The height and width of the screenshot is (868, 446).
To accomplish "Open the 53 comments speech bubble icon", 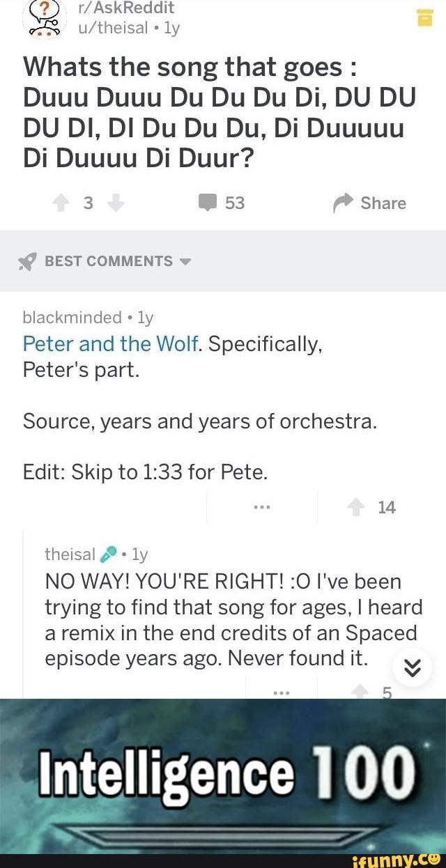I will pos(208,203).
